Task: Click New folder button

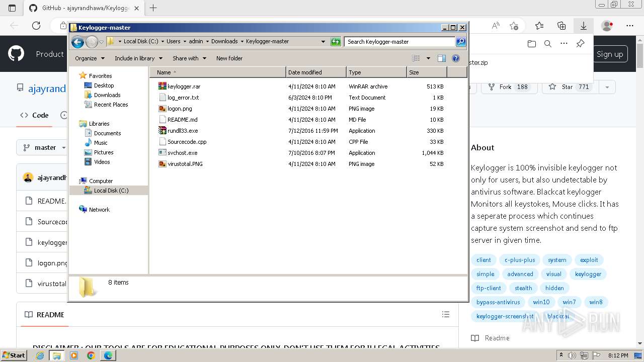Action: pos(229,58)
